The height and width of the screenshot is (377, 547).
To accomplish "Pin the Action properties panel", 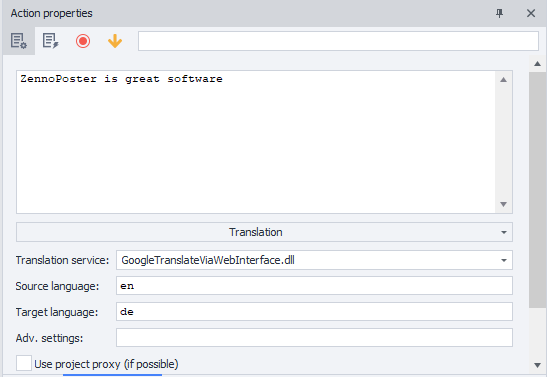I will [x=500, y=13].
